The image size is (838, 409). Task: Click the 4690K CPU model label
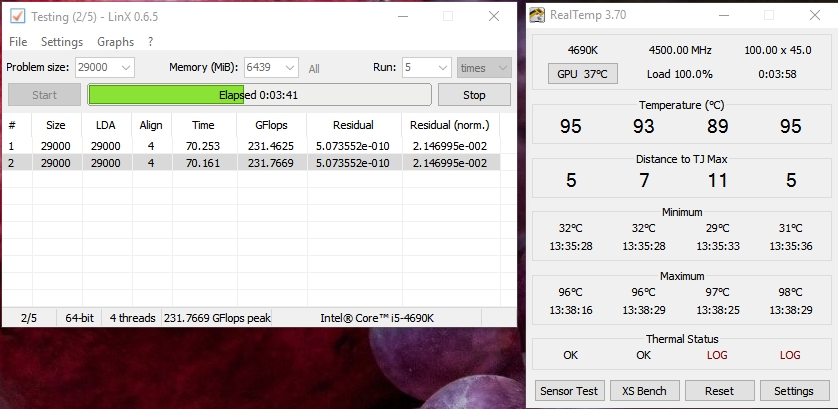pyautogui.click(x=583, y=50)
